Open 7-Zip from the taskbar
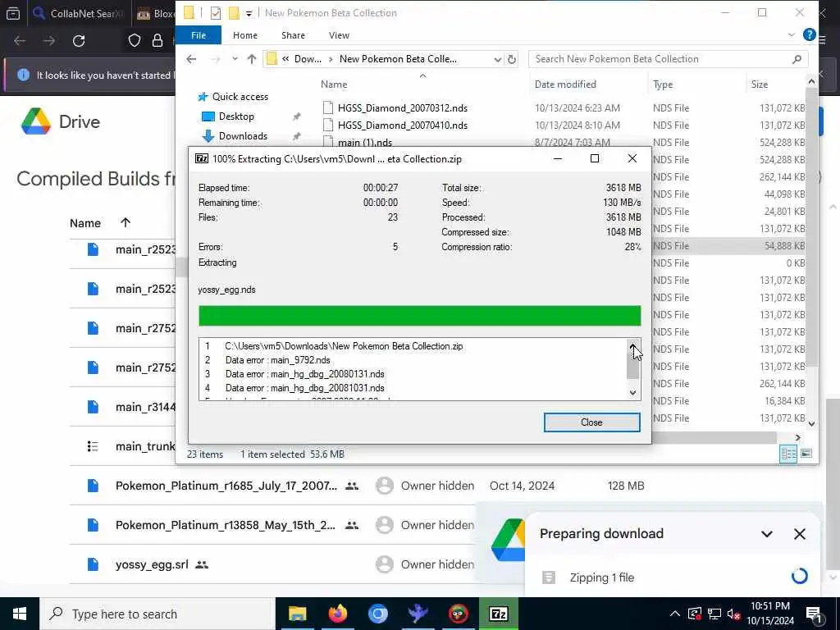The width and height of the screenshot is (840, 630). [498, 614]
